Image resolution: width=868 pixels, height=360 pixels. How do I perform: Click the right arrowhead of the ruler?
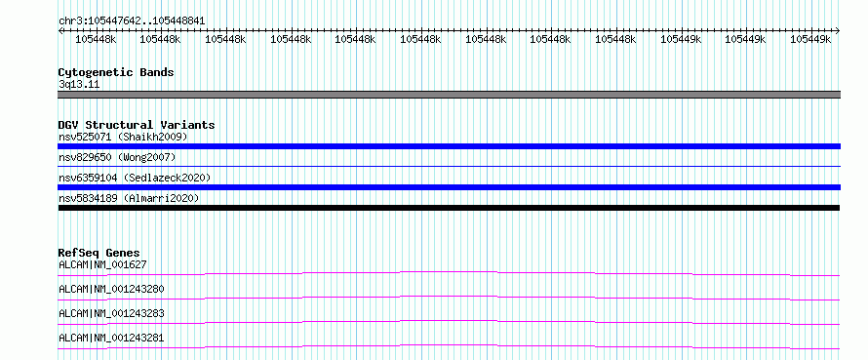click(x=838, y=30)
